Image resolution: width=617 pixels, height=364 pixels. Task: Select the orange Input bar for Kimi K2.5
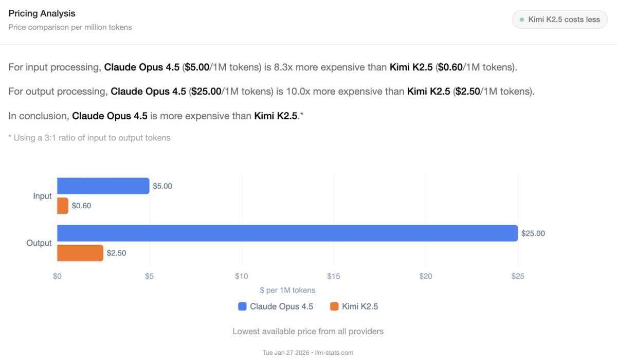[x=63, y=206]
